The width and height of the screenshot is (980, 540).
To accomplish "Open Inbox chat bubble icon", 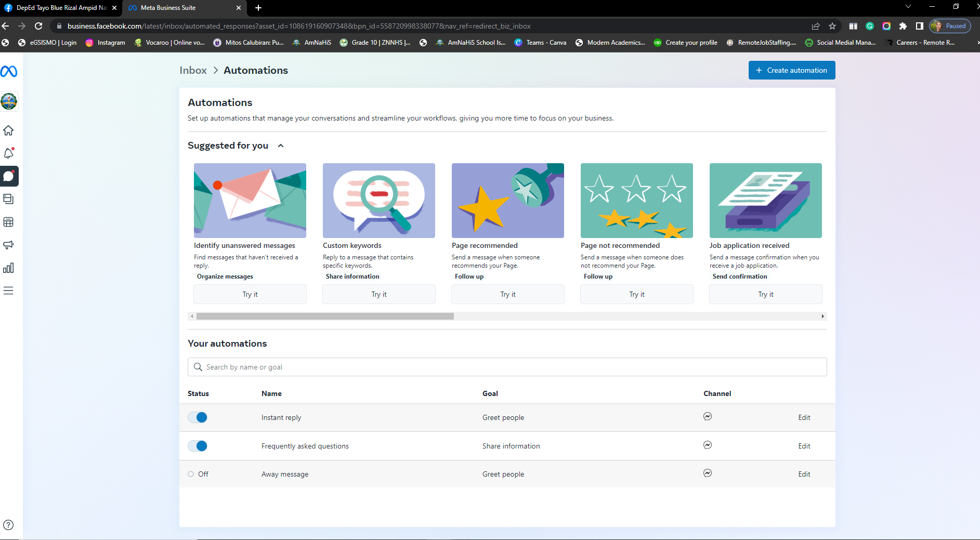I will point(9,176).
